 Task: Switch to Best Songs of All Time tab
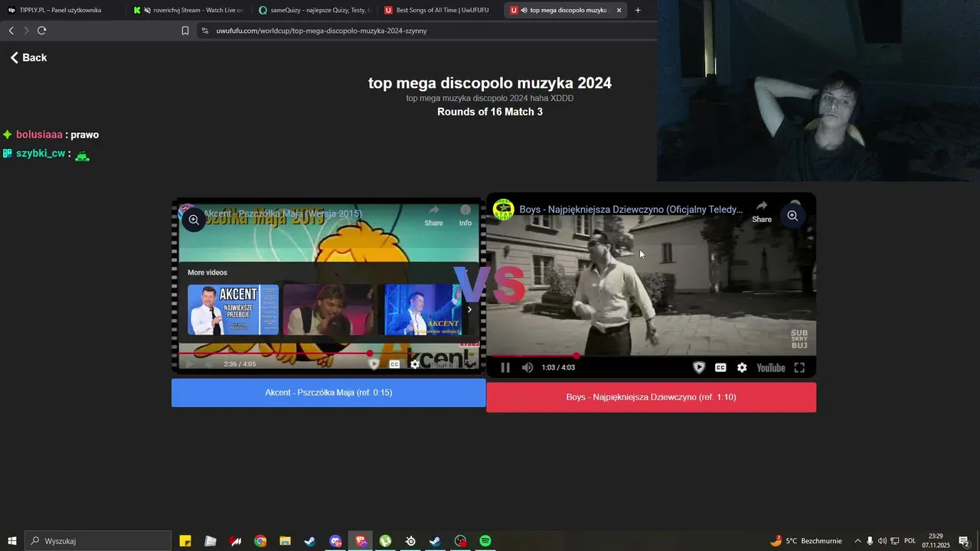click(x=440, y=10)
